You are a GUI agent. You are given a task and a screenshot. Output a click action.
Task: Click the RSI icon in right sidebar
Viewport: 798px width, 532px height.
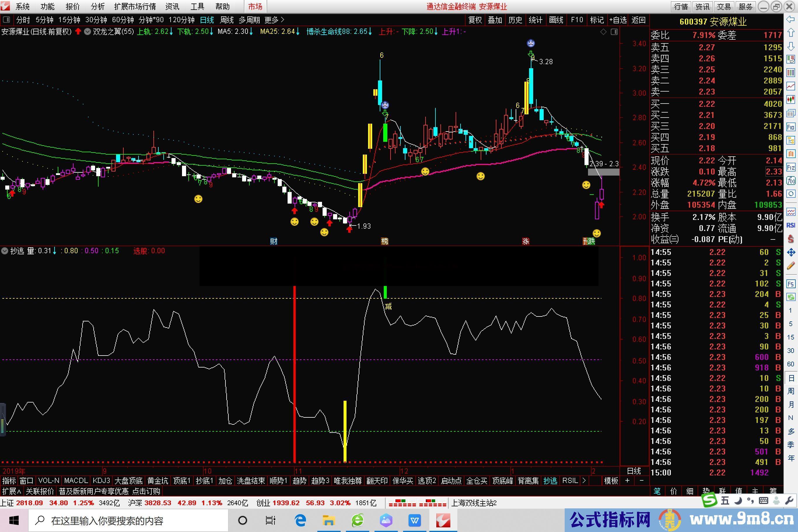pos(791,225)
